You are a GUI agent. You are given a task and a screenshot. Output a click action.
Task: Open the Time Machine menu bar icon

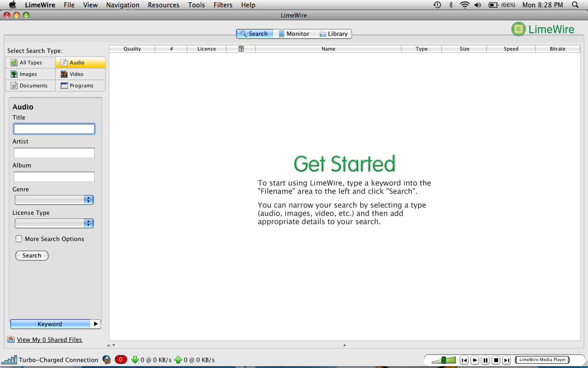[x=437, y=5]
